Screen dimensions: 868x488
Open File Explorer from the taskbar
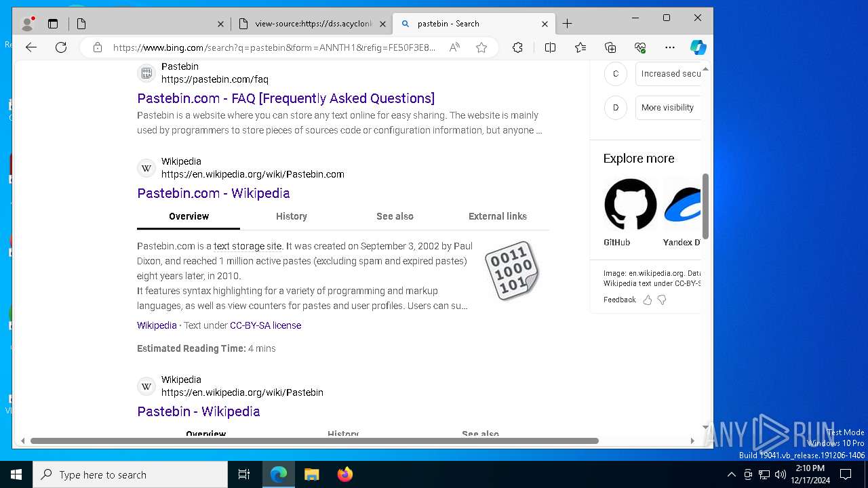[x=311, y=474]
